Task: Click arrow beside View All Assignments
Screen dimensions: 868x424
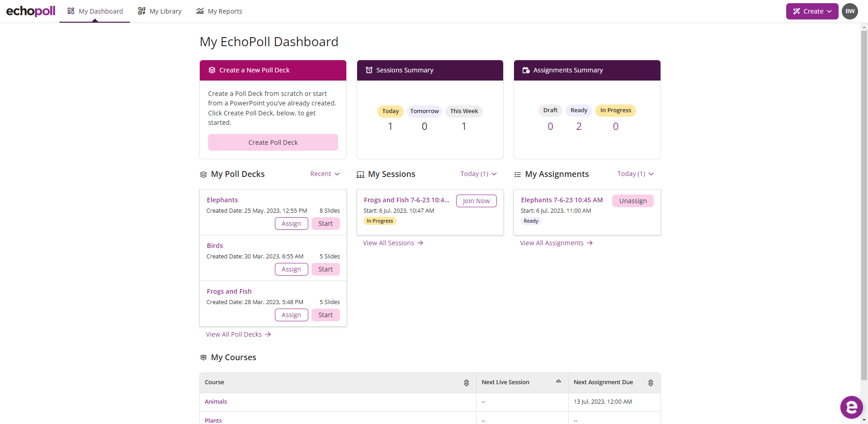Action: (590, 243)
